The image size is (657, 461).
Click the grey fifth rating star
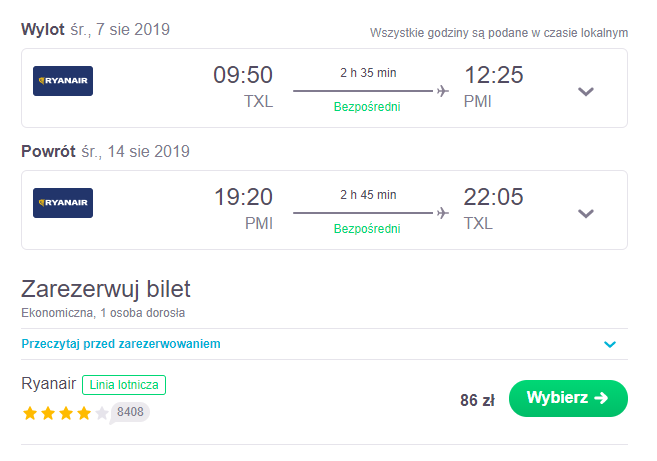pyautogui.click(x=102, y=413)
